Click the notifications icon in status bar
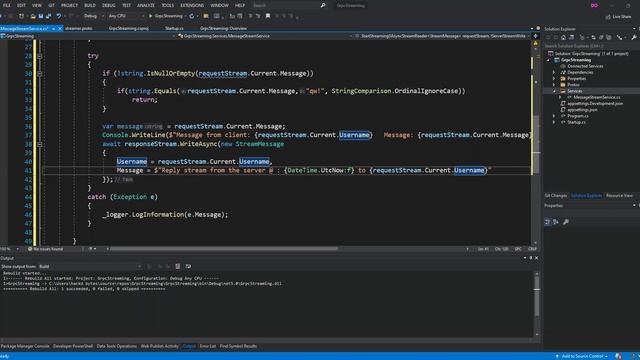640x360 pixels. (x=618, y=356)
